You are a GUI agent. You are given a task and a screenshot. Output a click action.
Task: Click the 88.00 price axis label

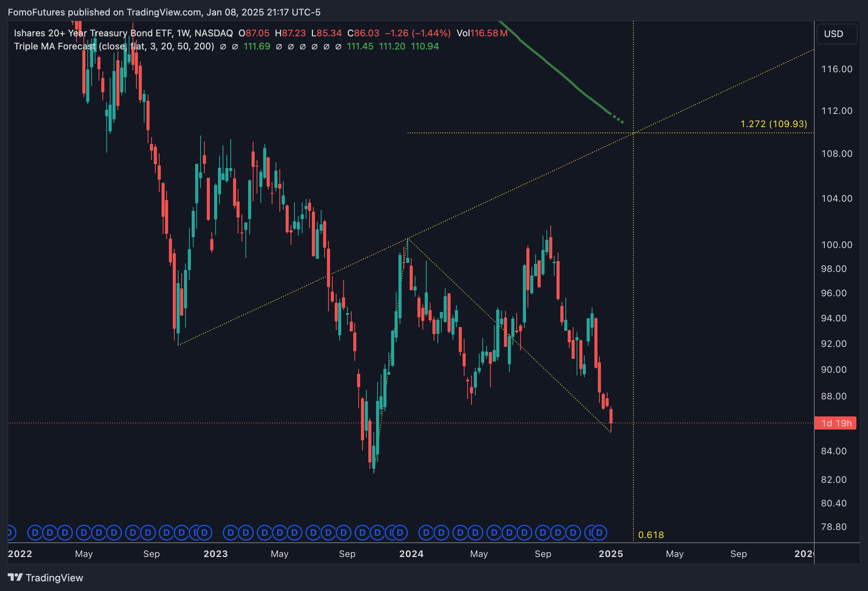pyautogui.click(x=834, y=396)
